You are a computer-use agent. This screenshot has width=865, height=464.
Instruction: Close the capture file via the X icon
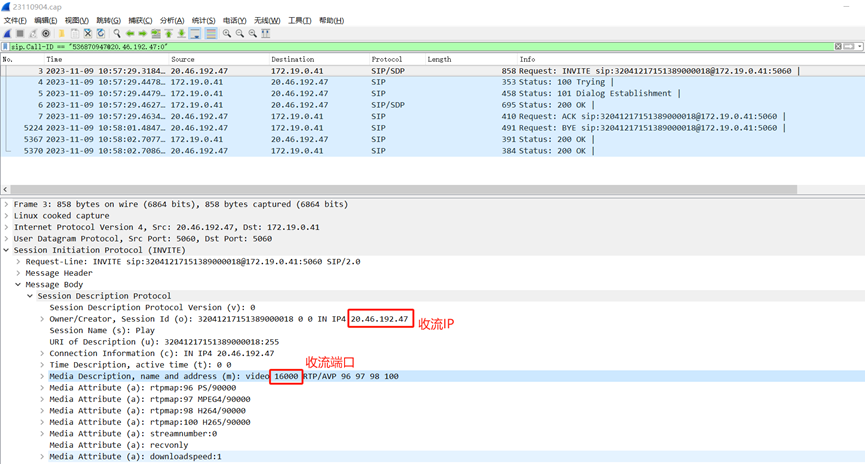(88, 33)
